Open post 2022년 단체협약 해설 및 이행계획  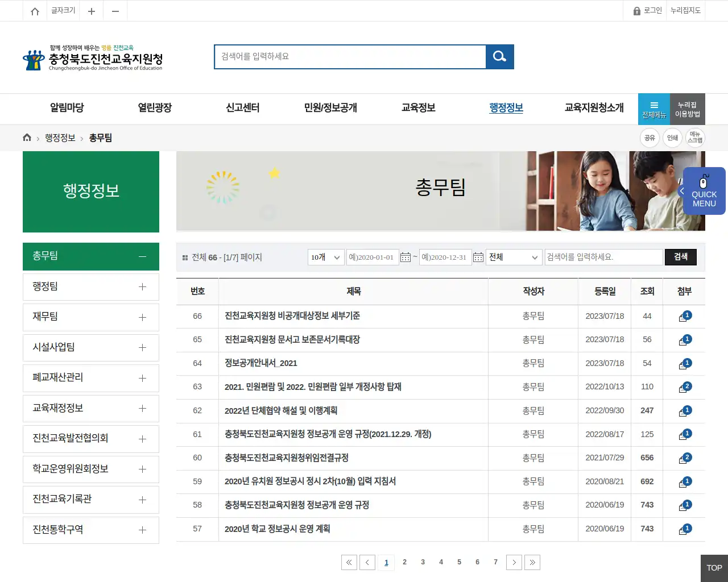pyautogui.click(x=281, y=410)
